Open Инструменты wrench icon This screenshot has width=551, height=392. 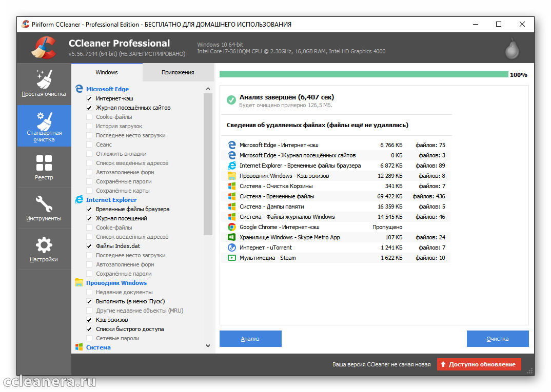tap(44, 204)
